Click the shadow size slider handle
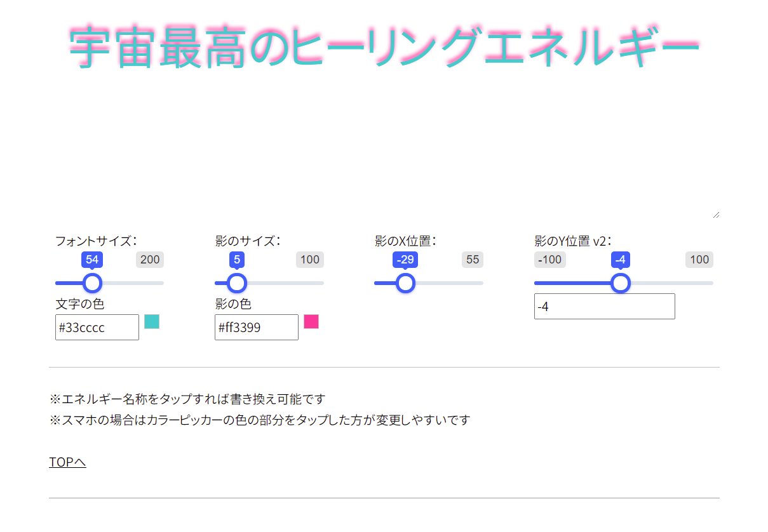Viewport: 768px width, 532px height. coord(237,283)
